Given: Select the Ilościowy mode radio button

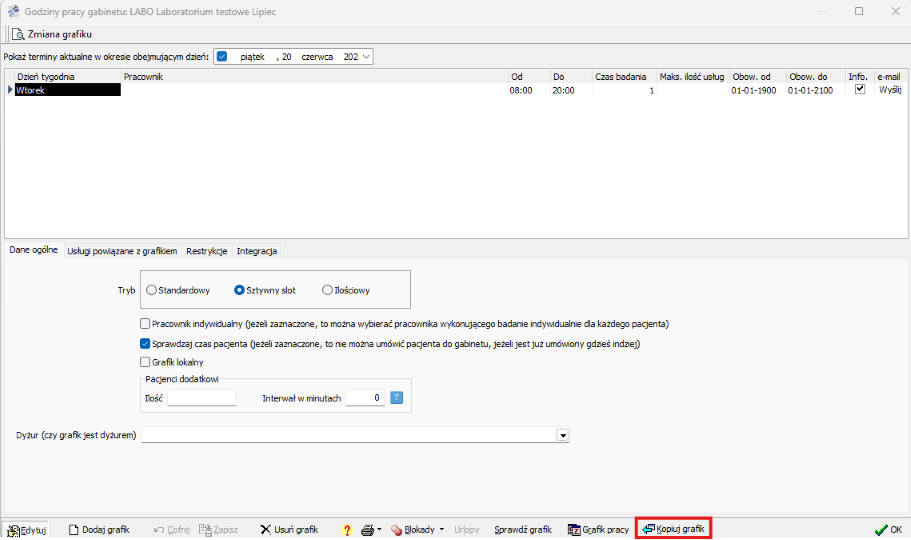Looking at the screenshot, I should tap(327, 290).
